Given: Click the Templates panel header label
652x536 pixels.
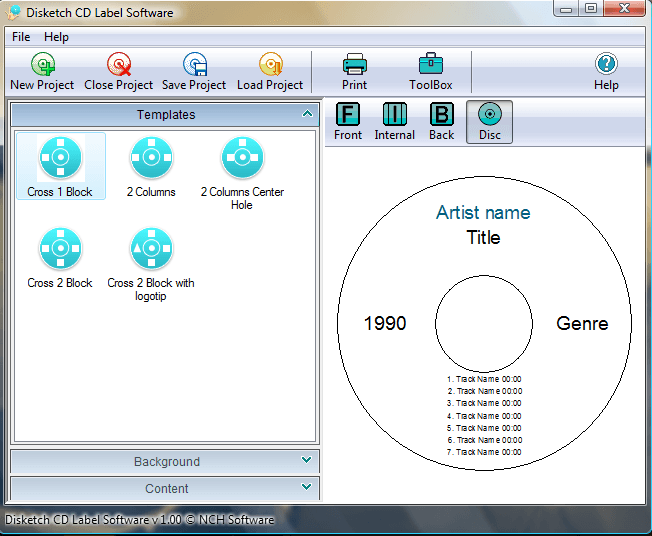Looking at the screenshot, I should [x=166, y=114].
